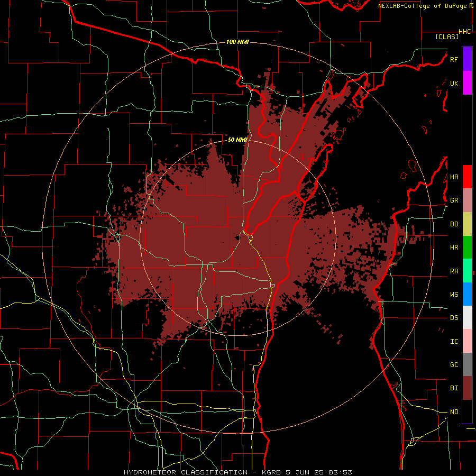Select the GR pink legend color

click(x=467, y=200)
